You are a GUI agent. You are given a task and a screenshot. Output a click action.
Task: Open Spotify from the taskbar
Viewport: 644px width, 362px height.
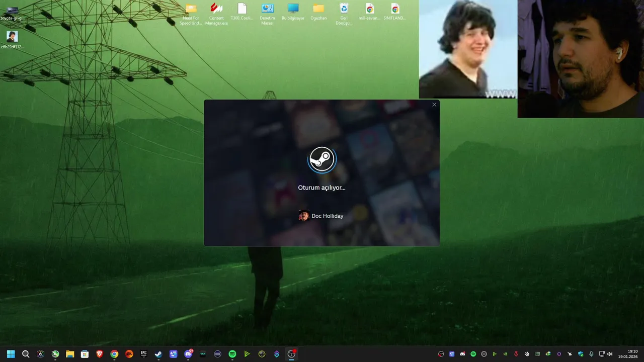click(x=232, y=354)
